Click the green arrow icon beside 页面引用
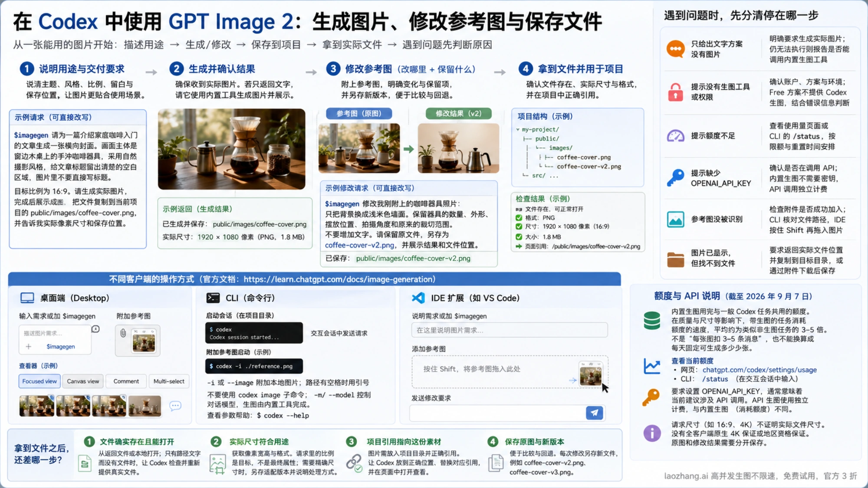The image size is (868, 488). point(519,246)
